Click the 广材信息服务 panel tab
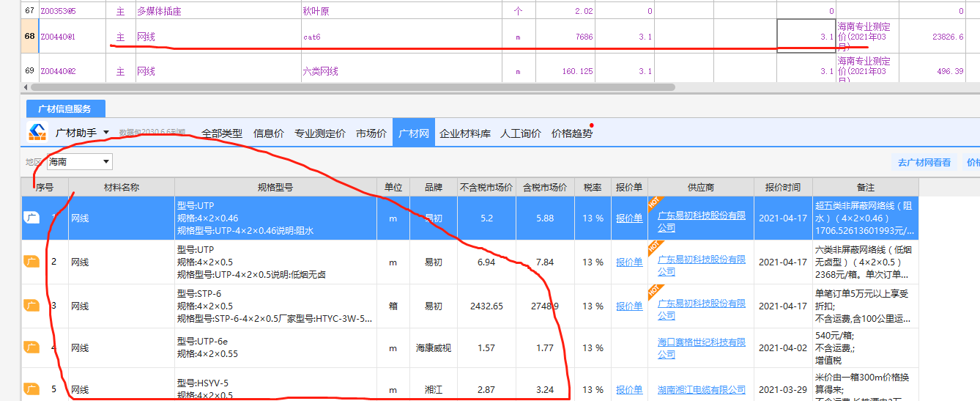Image resolution: width=980 pixels, height=401 pixels. click(66, 108)
